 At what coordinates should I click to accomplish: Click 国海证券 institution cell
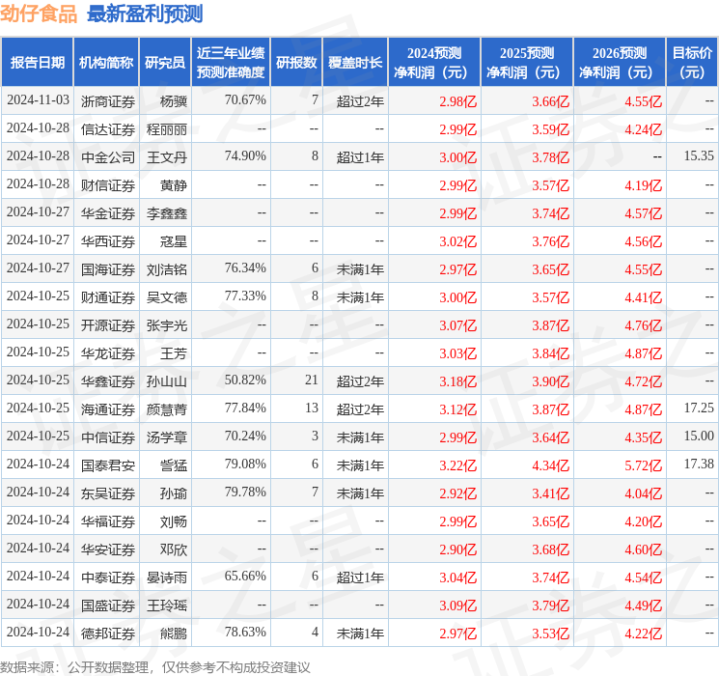tap(108, 269)
